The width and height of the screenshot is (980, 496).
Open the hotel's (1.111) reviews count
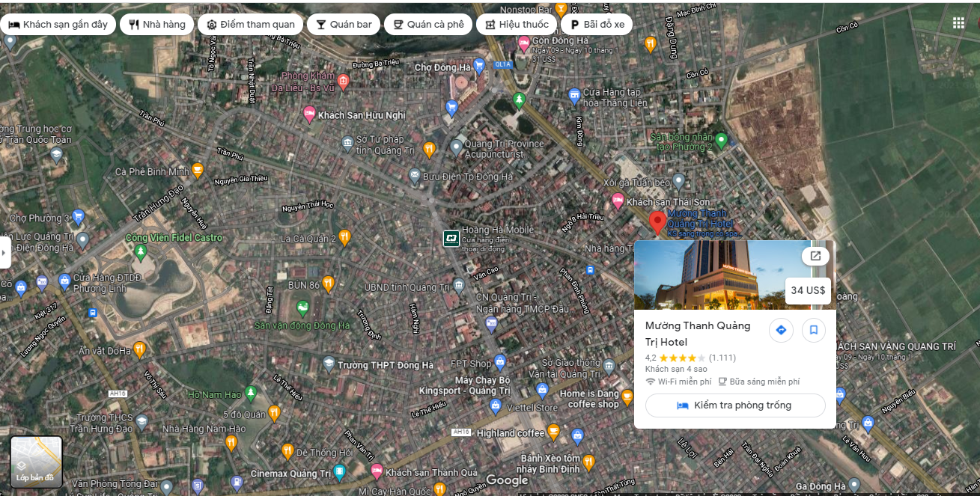722,358
